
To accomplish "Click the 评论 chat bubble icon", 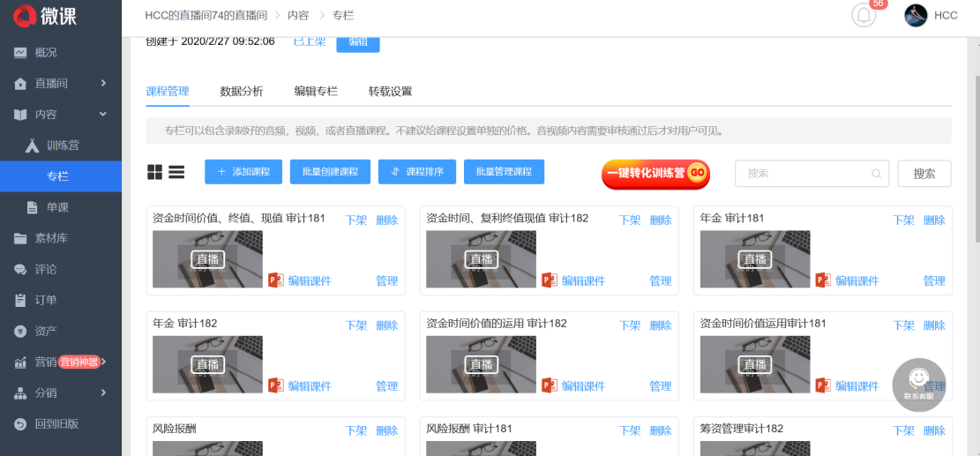I will (x=20, y=269).
